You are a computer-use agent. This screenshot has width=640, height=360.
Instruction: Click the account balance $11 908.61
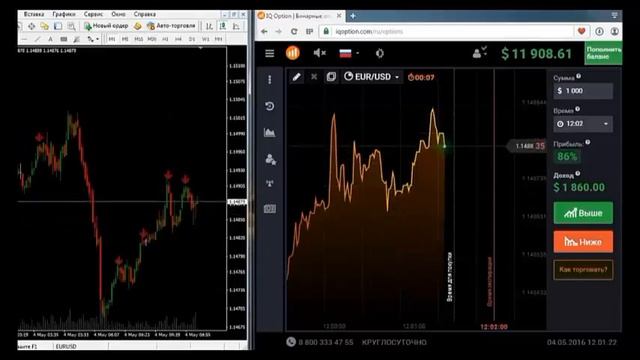536,53
